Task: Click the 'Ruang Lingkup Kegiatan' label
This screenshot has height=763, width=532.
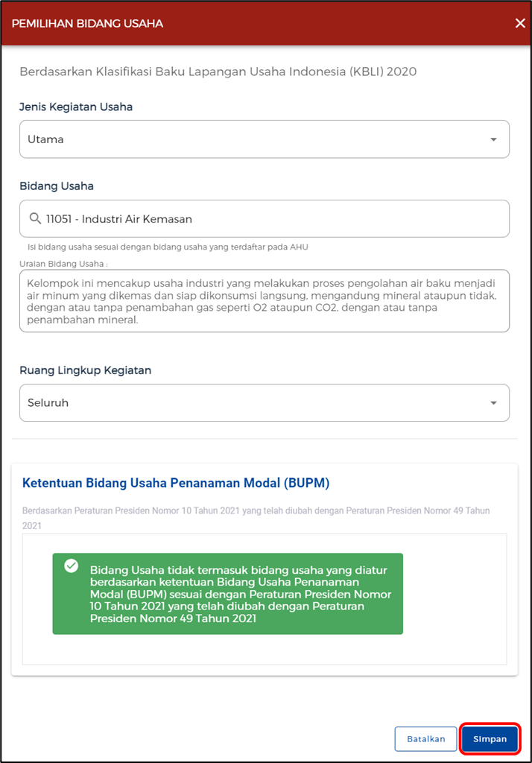Action: click(x=86, y=370)
